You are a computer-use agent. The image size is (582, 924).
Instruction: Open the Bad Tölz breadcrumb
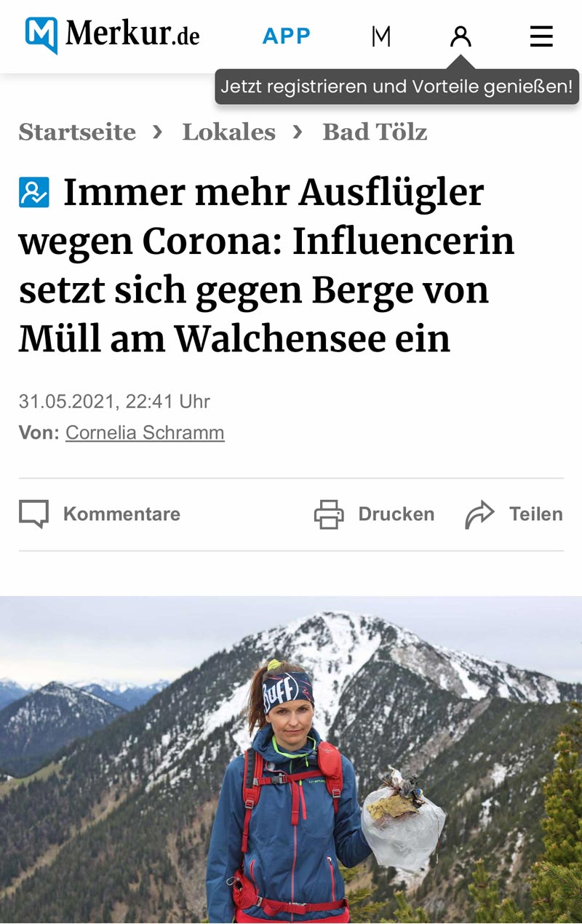(375, 132)
